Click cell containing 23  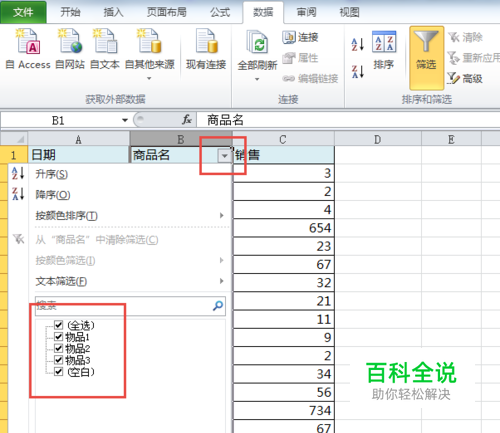(283, 246)
